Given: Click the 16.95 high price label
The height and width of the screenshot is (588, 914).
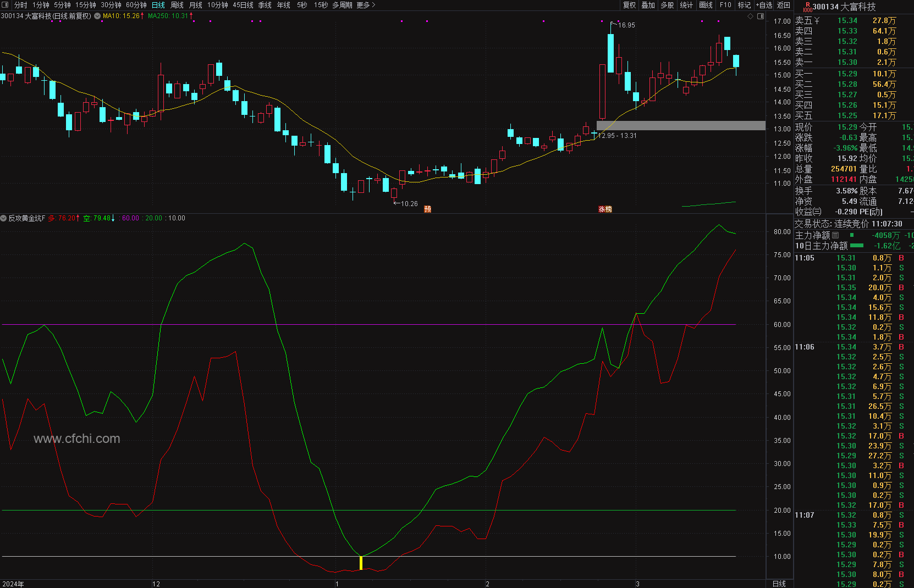Looking at the screenshot, I should (x=626, y=25).
